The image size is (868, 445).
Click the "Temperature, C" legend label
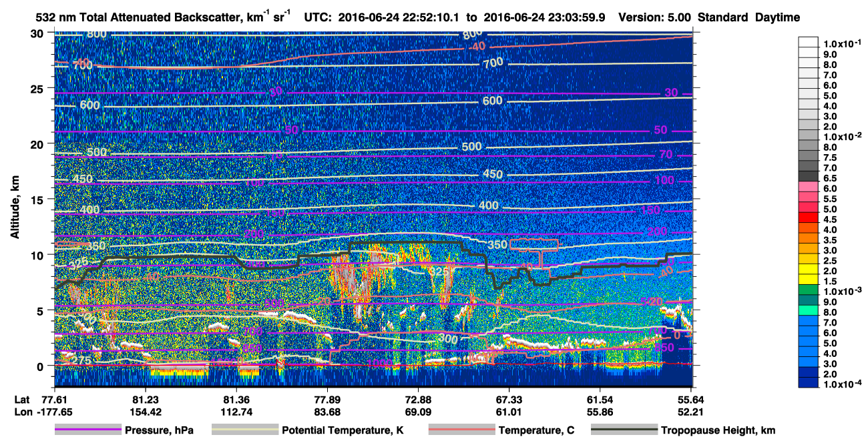point(536,431)
